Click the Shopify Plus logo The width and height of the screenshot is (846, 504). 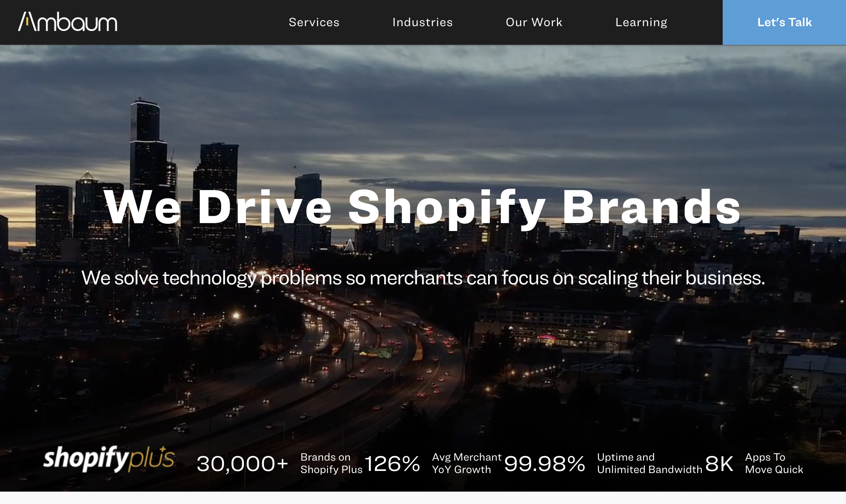point(109,459)
